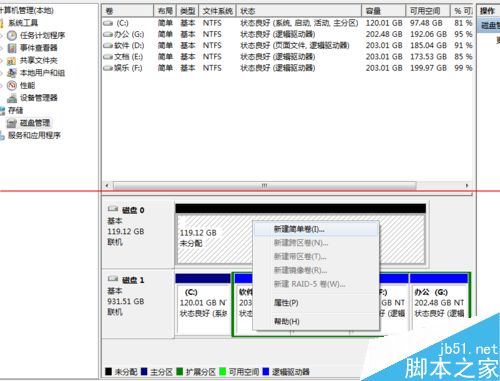Select 系统工具 in the tree

pyautogui.click(x=23, y=23)
